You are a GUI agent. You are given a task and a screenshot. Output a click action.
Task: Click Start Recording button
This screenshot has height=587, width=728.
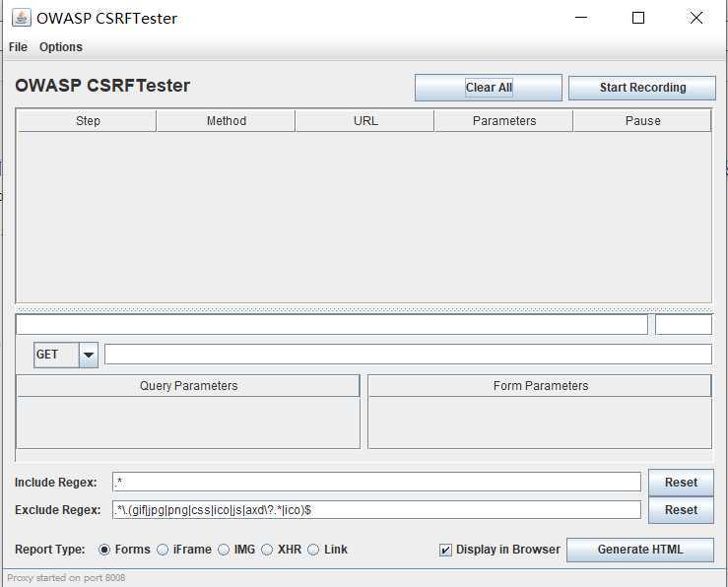coord(642,88)
